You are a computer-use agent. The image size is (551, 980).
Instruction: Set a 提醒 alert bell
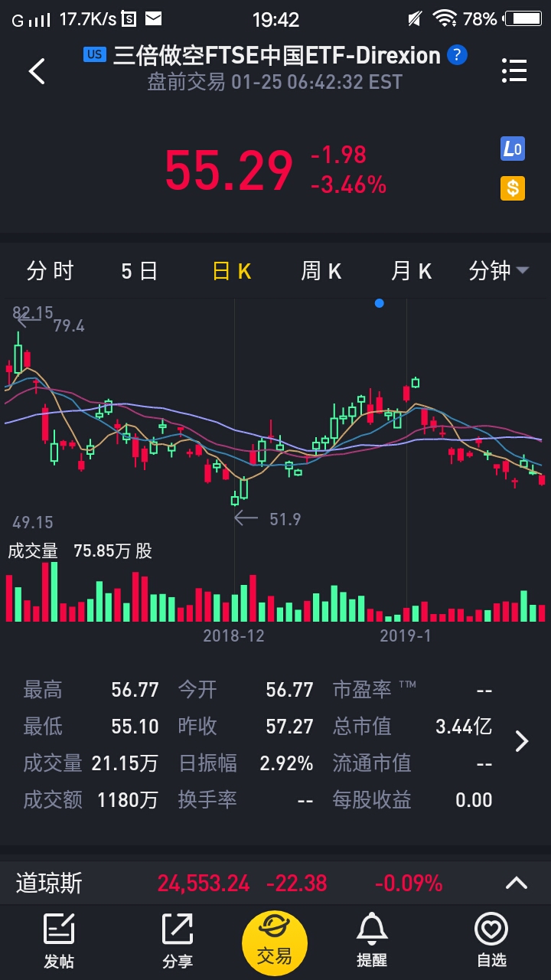tap(372, 942)
